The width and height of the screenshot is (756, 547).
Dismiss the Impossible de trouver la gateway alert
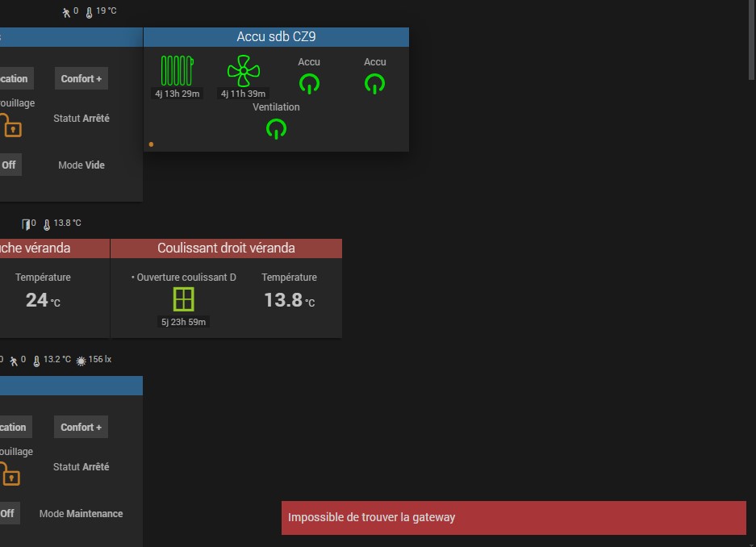tap(514, 518)
